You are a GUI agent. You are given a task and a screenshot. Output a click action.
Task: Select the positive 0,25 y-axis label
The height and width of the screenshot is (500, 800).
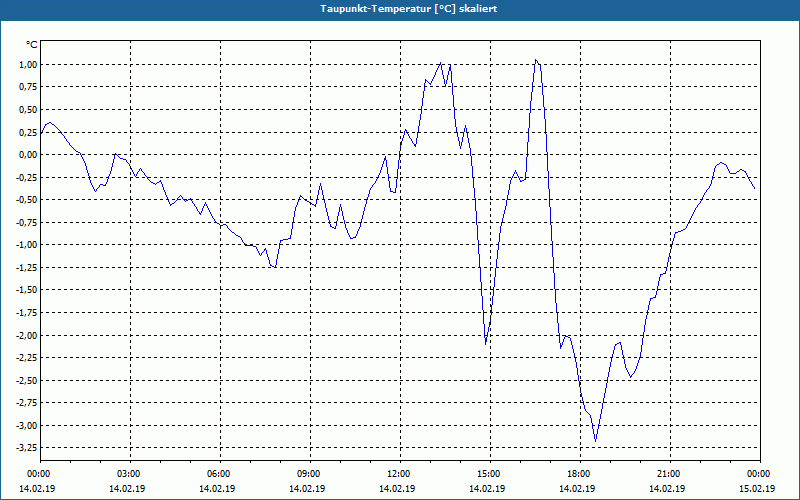(28, 132)
